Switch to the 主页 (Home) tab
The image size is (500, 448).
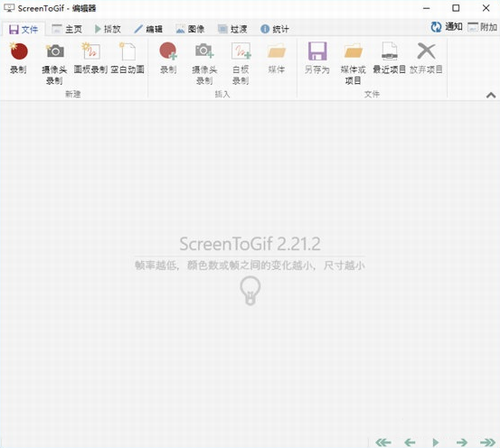tap(67, 29)
